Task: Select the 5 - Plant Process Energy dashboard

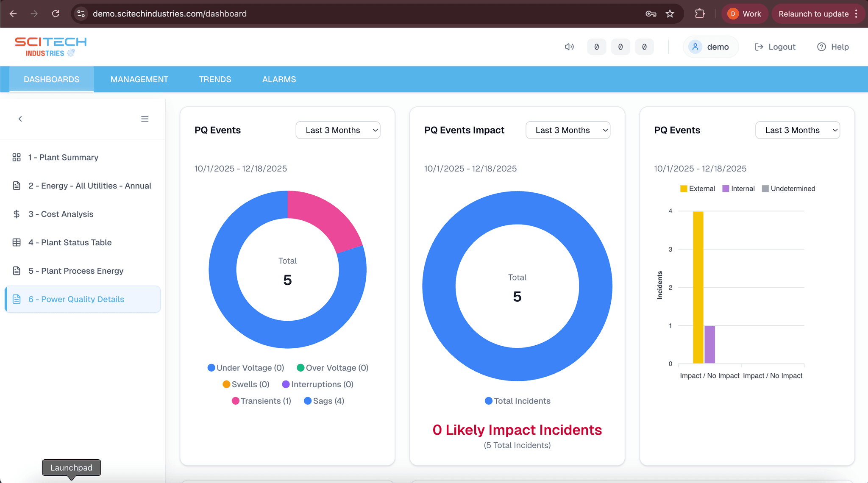Action: coord(76,271)
